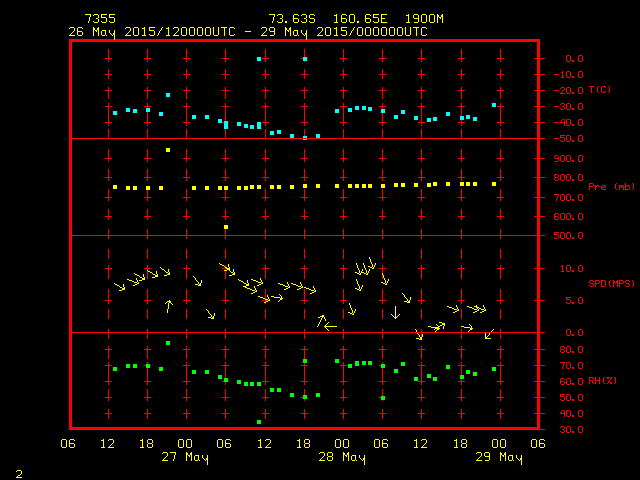Click the 28 May date label
This screenshot has width=640, height=480.
[x=342, y=457]
